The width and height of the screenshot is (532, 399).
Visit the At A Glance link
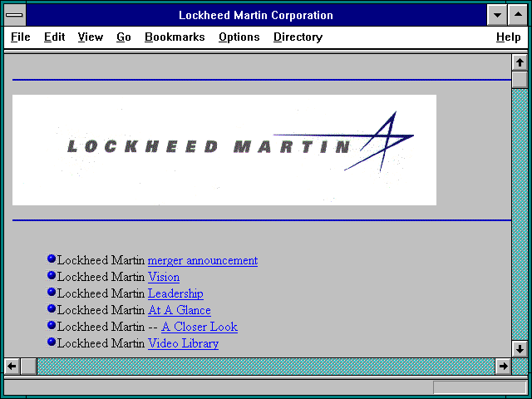180,310
